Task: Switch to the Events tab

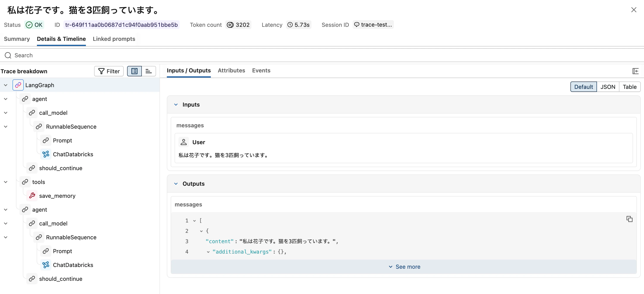Action: (x=261, y=71)
